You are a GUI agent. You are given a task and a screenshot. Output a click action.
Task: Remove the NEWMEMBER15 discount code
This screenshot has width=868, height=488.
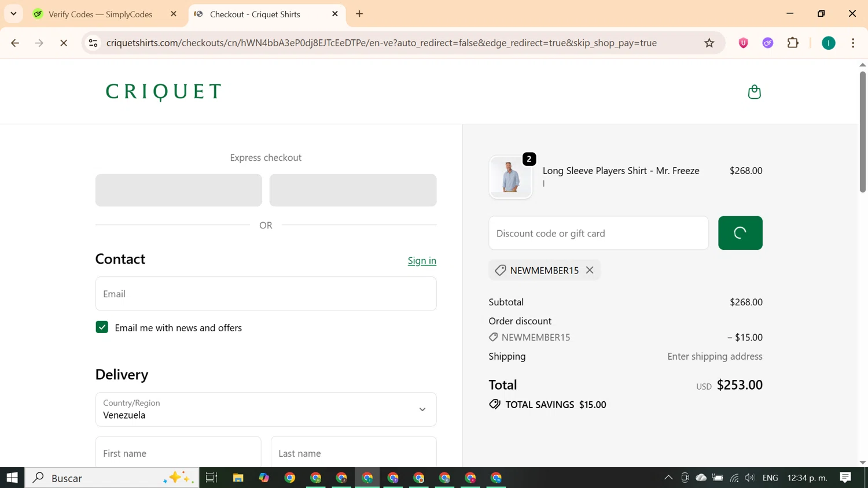[590, 270]
